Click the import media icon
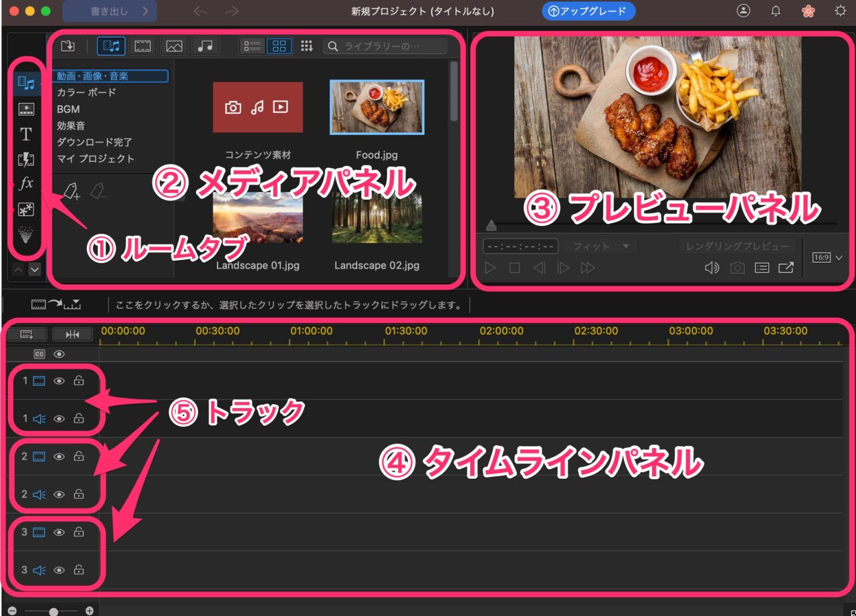856x616 pixels. (68, 45)
